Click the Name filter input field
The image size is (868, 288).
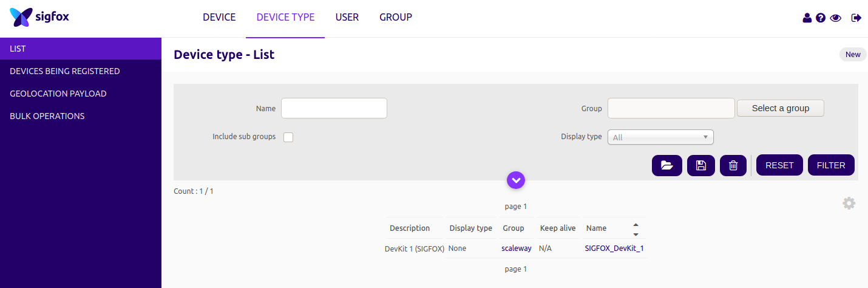pos(334,108)
